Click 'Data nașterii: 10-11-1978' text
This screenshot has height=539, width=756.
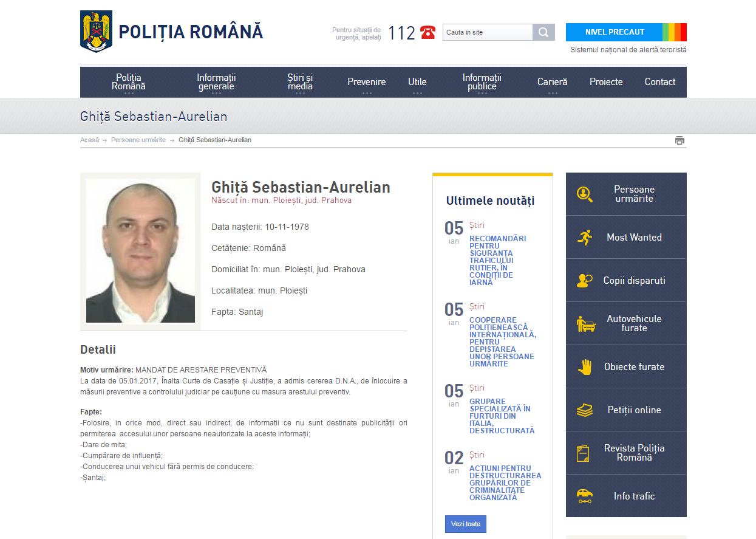tap(260, 227)
